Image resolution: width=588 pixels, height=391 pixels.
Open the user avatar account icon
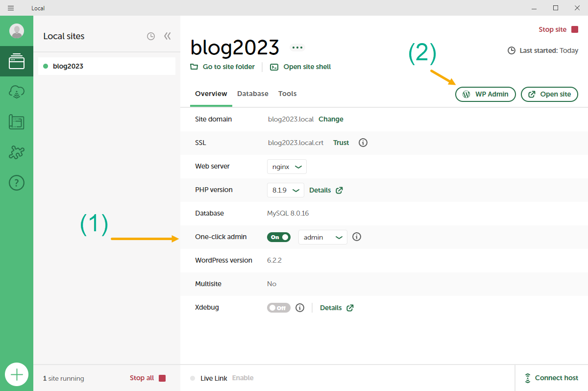point(17,31)
